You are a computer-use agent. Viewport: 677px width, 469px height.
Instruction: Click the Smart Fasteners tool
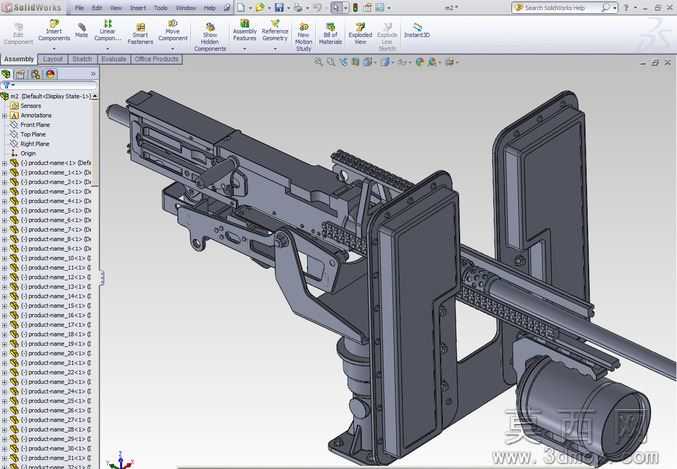coord(140,34)
